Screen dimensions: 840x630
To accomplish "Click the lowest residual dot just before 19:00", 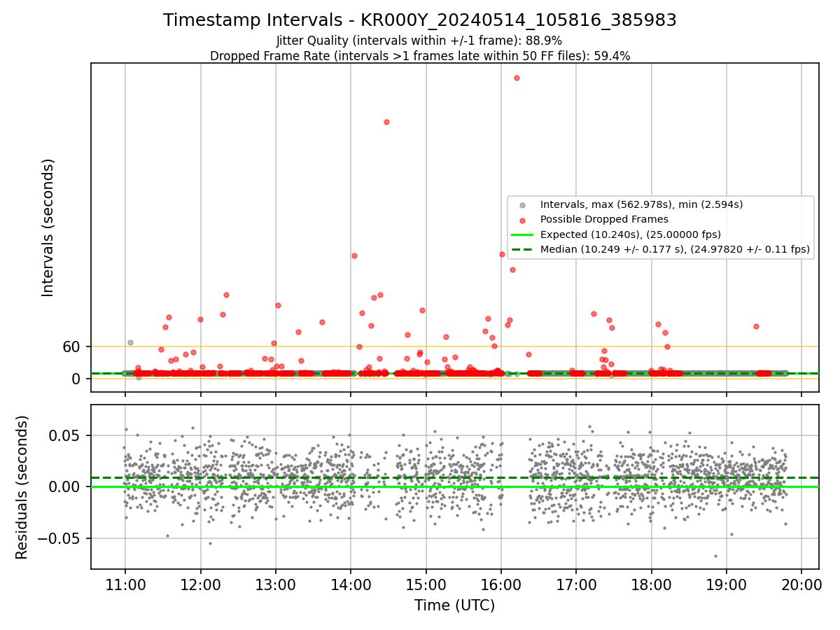I will pyautogui.click(x=715, y=556).
